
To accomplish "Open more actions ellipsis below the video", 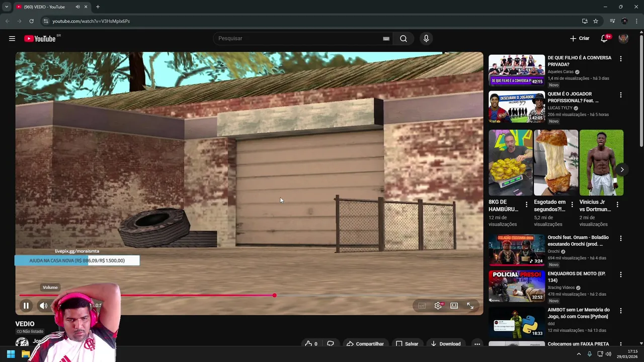I will [477, 344].
